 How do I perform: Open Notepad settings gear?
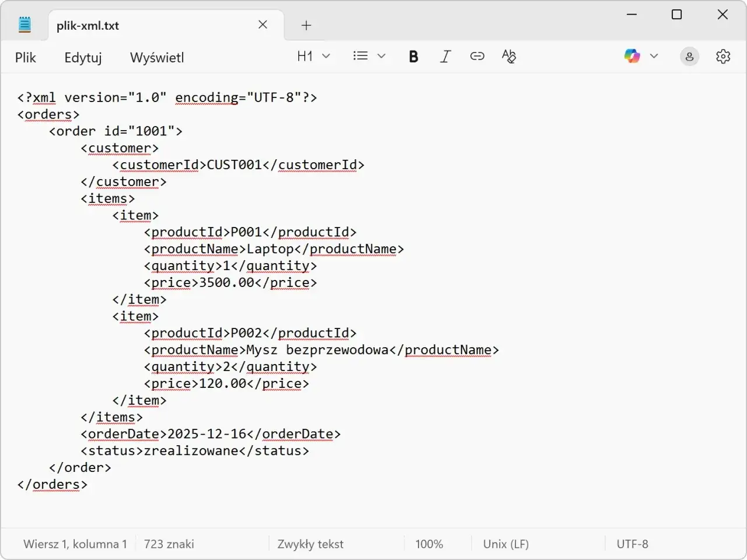[723, 56]
